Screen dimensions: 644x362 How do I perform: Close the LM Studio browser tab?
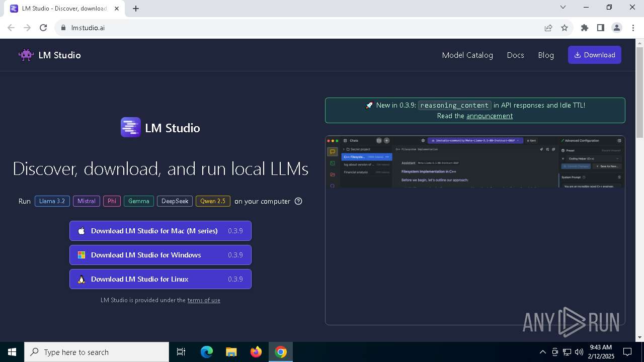117,9
